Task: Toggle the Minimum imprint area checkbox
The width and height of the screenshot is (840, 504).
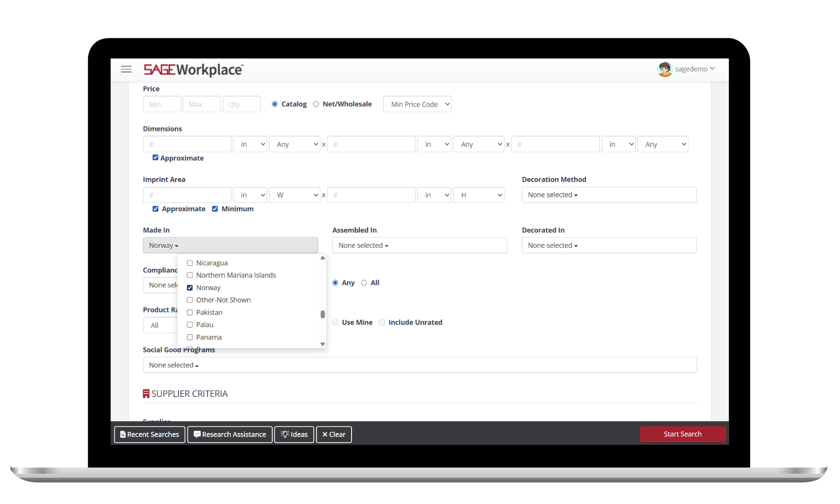Action: [215, 209]
